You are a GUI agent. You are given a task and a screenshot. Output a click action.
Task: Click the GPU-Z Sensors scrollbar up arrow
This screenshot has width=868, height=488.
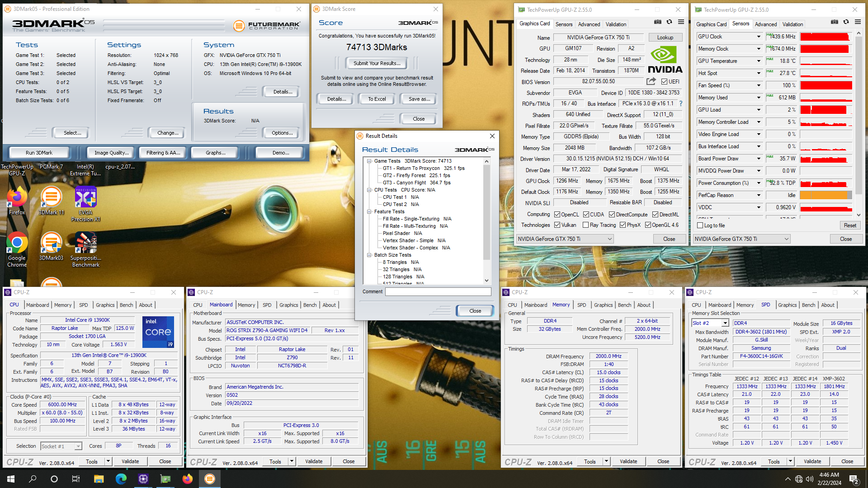tap(858, 33)
